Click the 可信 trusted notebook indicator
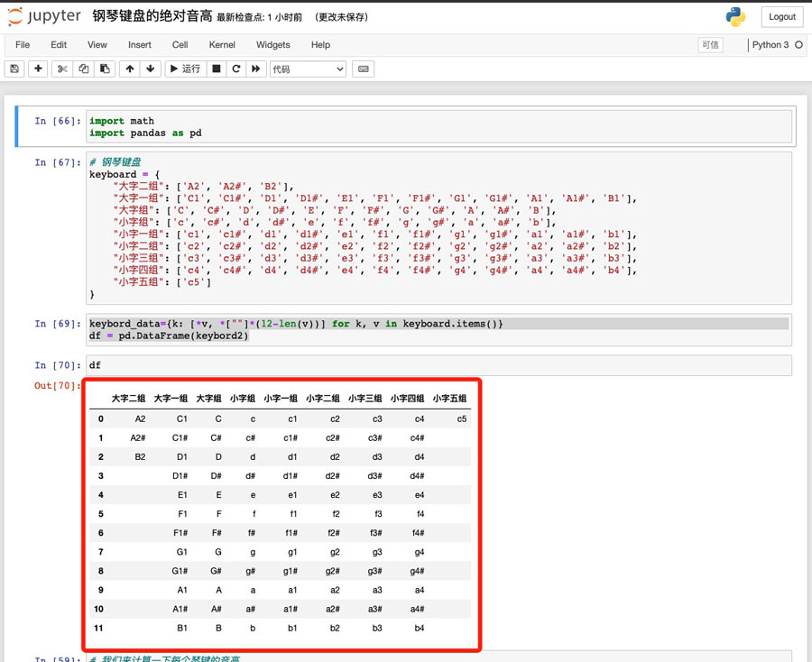This screenshot has width=812, height=662. 710,45
